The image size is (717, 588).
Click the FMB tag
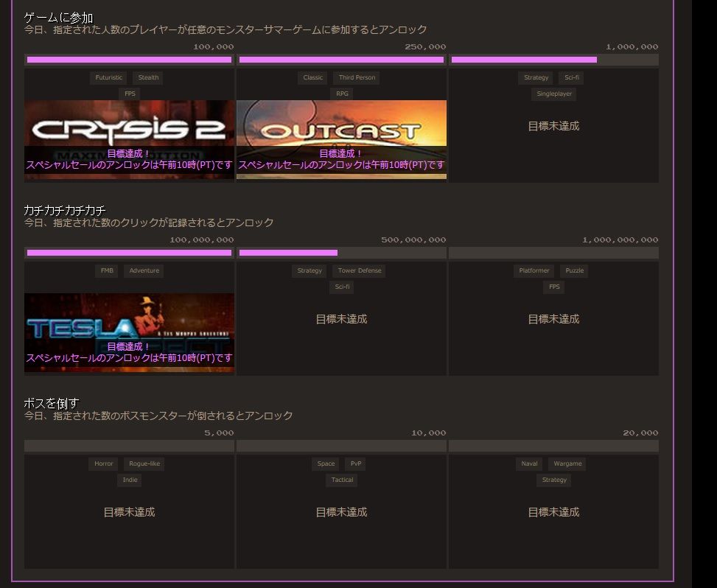coord(107,270)
